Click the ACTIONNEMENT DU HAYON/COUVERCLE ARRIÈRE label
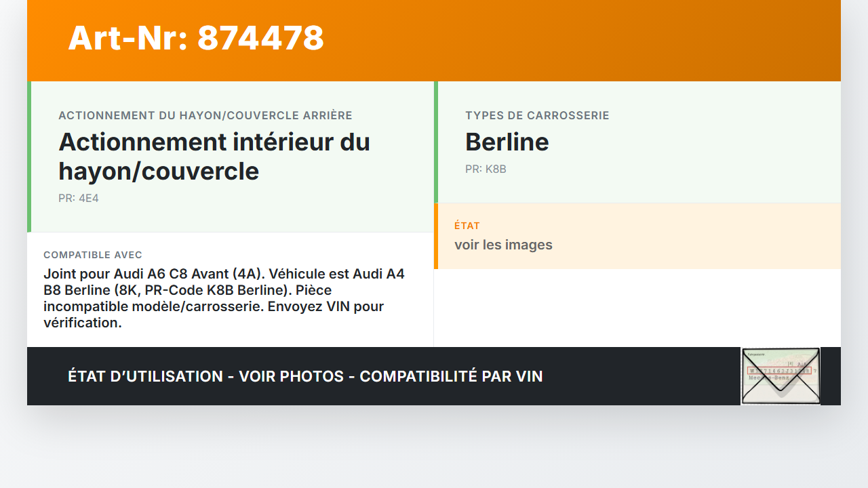This screenshot has width=868, height=488. tap(205, 116)
